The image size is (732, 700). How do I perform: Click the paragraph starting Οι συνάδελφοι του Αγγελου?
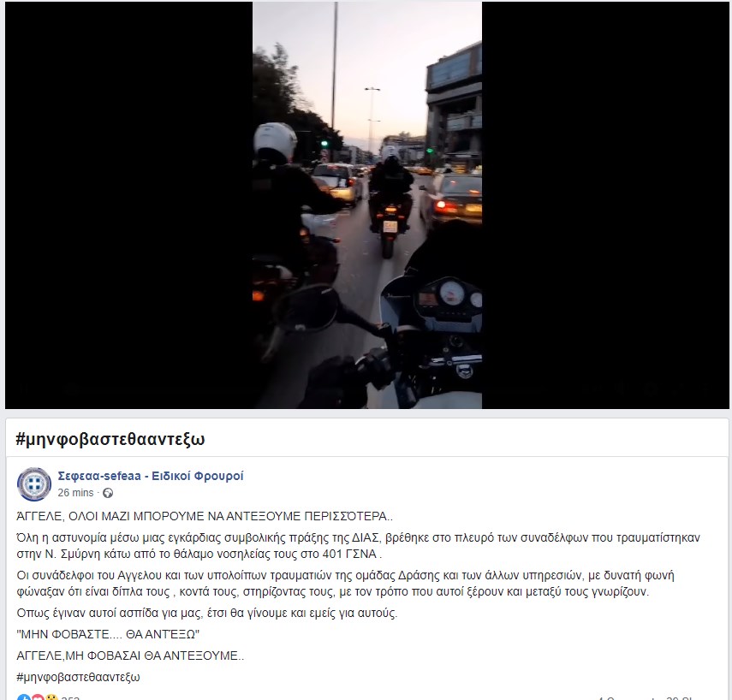(346, 584)
